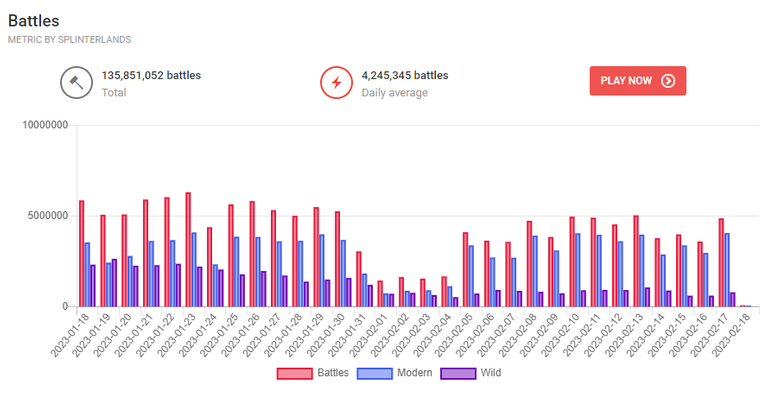The image size is (768, 393).
Task: Click the purple Wild bar for 2023-01-19
Action: point(114,283)
